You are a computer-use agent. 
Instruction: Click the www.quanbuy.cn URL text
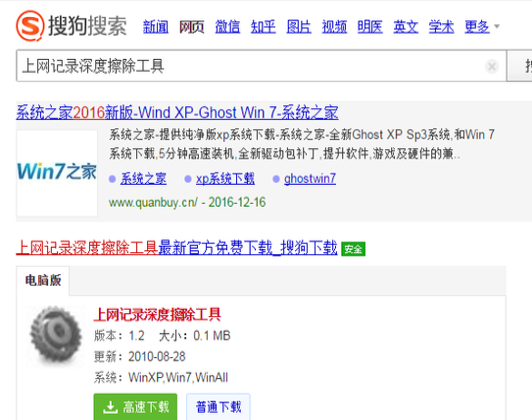[153, 203]
